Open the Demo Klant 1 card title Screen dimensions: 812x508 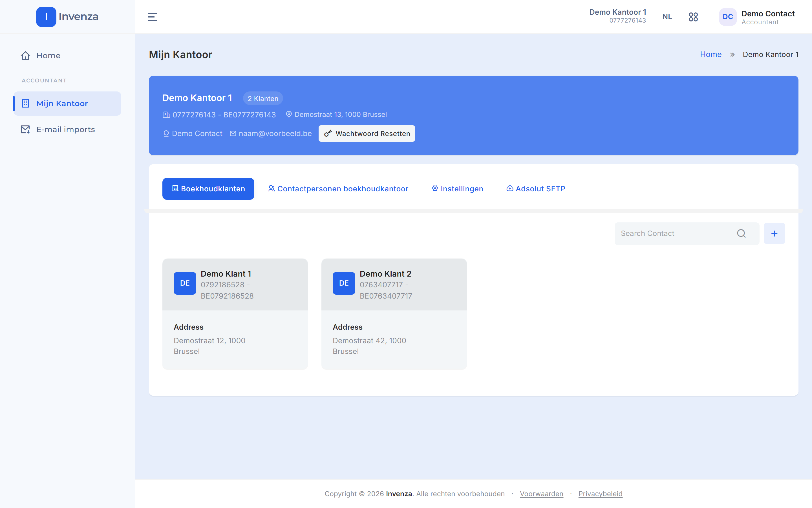pos(226,274)
